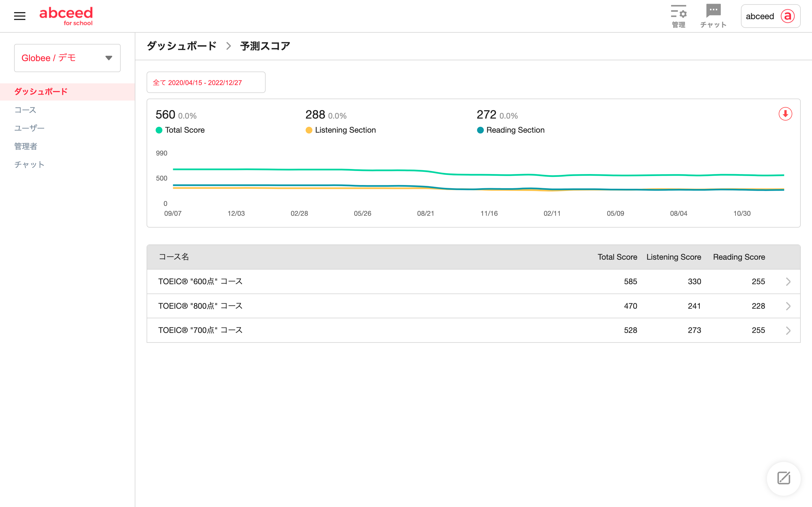This screenshot has height=507, width=812.
Task: Toggle the Reading Section legend series
Action: pyautogui.click(x=515, y=130)
